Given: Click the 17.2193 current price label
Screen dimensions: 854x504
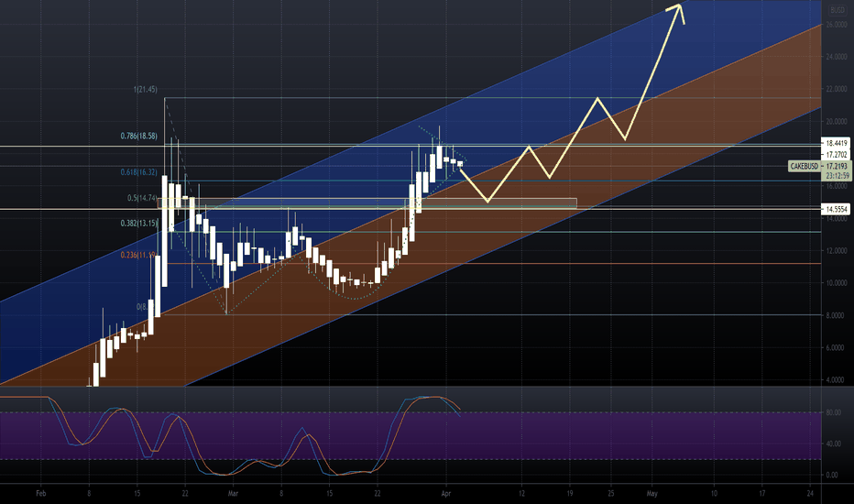Looking at the screenshot, I should pos(837,166).
